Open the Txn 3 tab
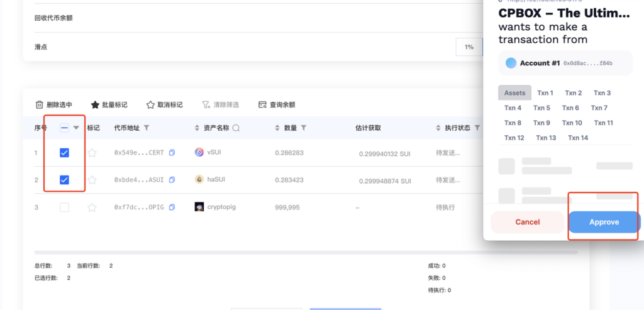Viewport: 644px width, 310px height. click(x=602, y=93)
